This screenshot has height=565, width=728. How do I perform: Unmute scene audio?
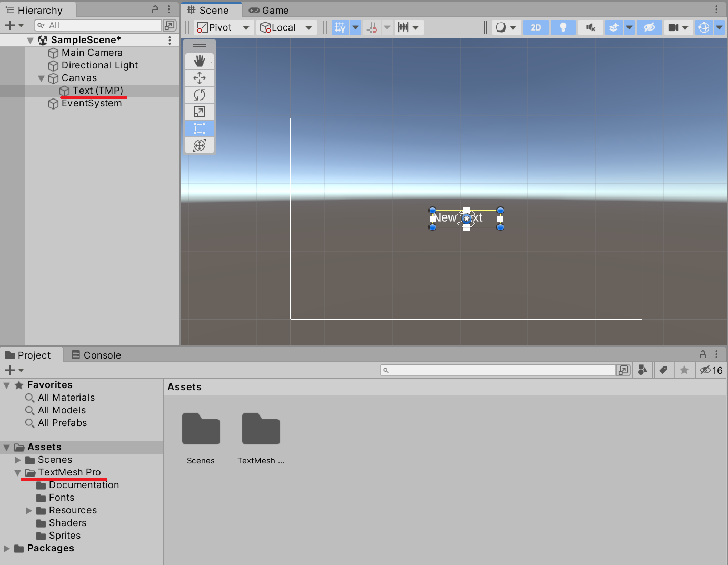click(x=590, y=27)
